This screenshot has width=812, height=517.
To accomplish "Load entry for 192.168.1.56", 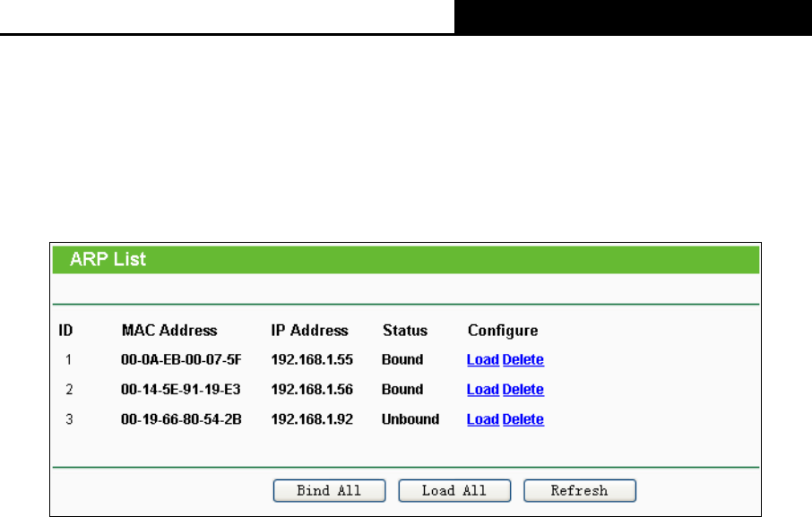I will point(483,389).
